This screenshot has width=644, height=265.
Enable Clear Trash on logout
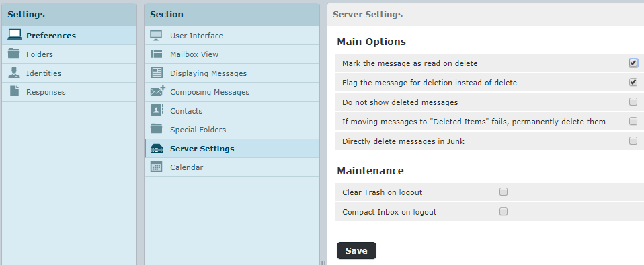503,192
